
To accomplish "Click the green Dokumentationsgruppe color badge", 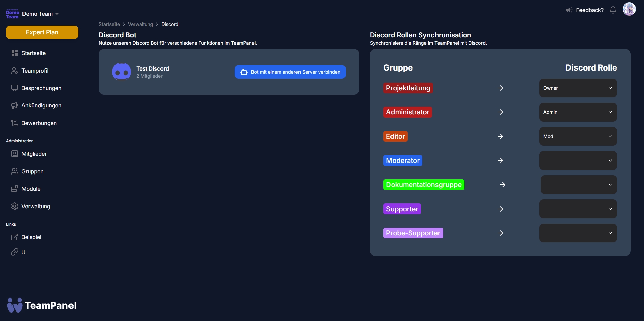I will (423, 185).
